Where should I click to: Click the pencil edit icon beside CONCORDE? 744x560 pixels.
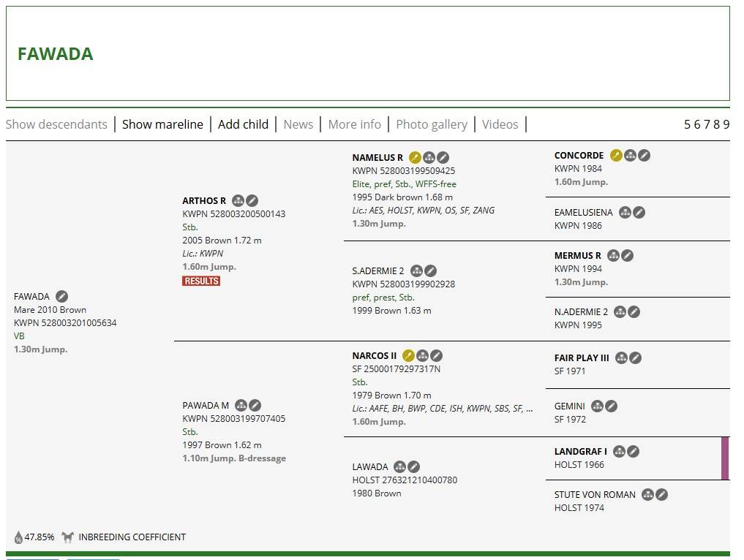pos(644,156)
